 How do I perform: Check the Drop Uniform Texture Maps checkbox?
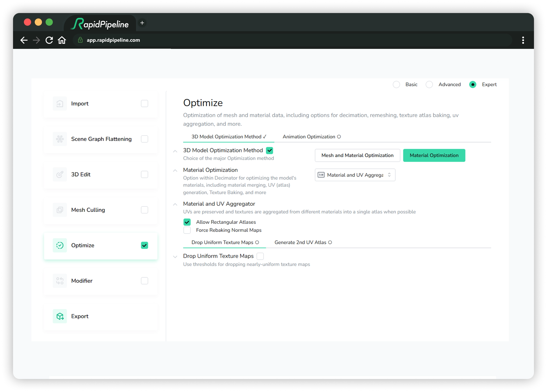[260, 256]
